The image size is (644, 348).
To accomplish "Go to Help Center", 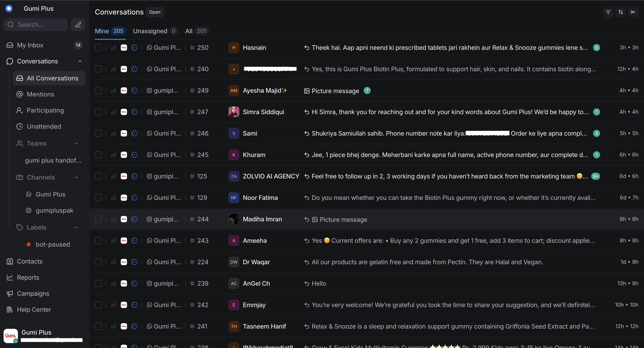I will point(44,310).
